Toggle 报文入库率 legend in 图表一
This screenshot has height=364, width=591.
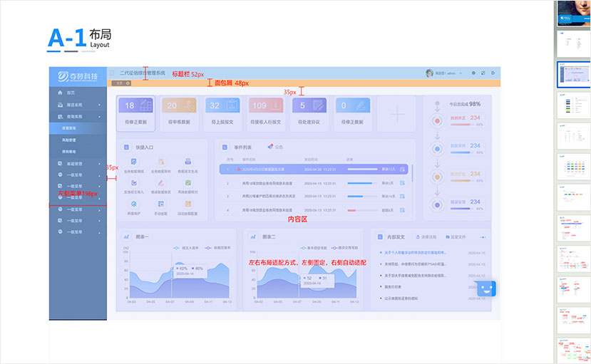[x=180, y=247]
